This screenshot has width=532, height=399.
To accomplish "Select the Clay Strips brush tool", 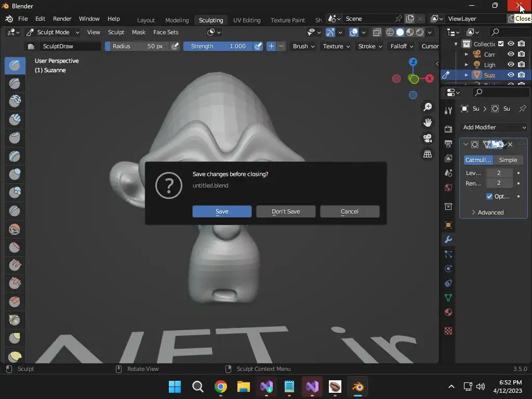I will tap(15, 119).
